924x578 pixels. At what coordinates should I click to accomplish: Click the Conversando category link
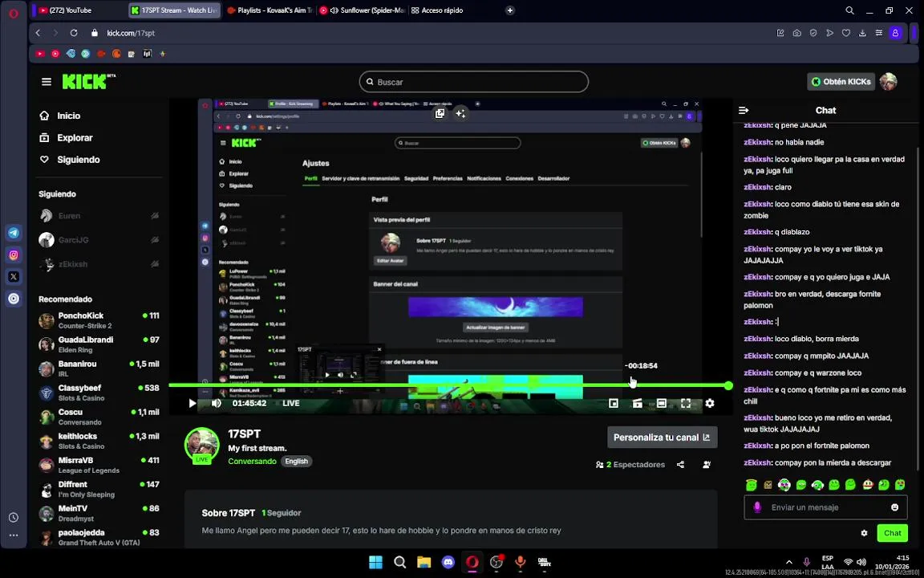click(252, 462)
